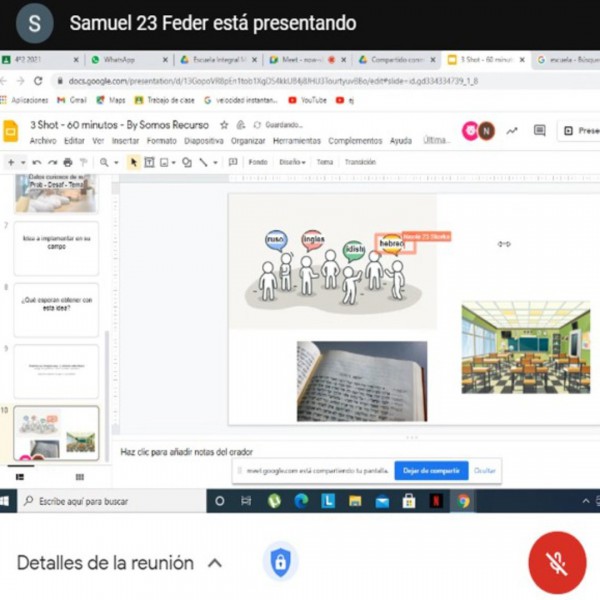Switch to the Meet browser tab

point(307,60)
